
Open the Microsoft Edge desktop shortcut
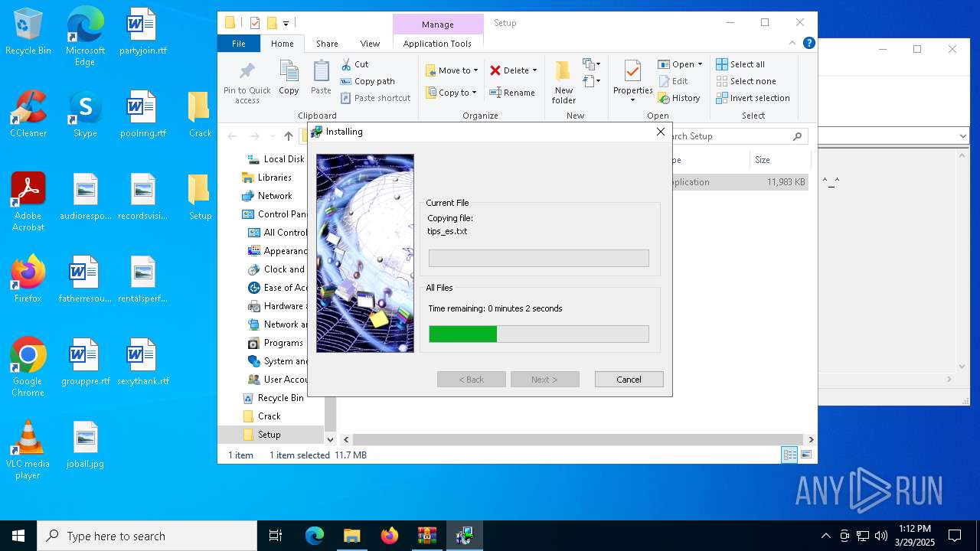85,37
